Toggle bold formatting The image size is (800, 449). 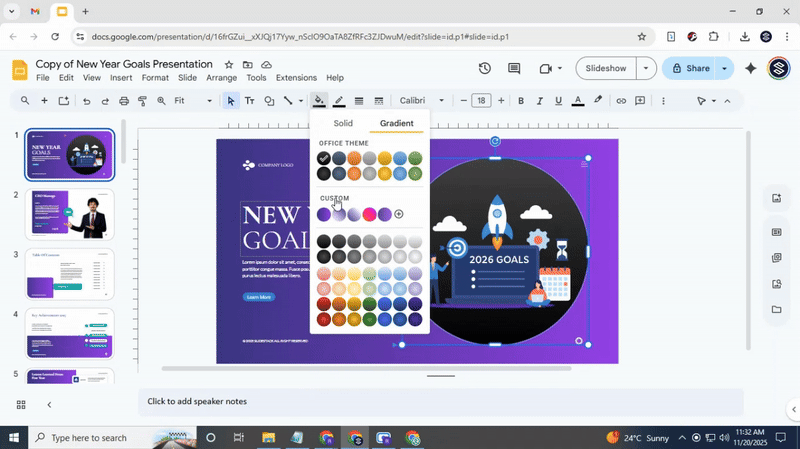click(x=521, y=101)
